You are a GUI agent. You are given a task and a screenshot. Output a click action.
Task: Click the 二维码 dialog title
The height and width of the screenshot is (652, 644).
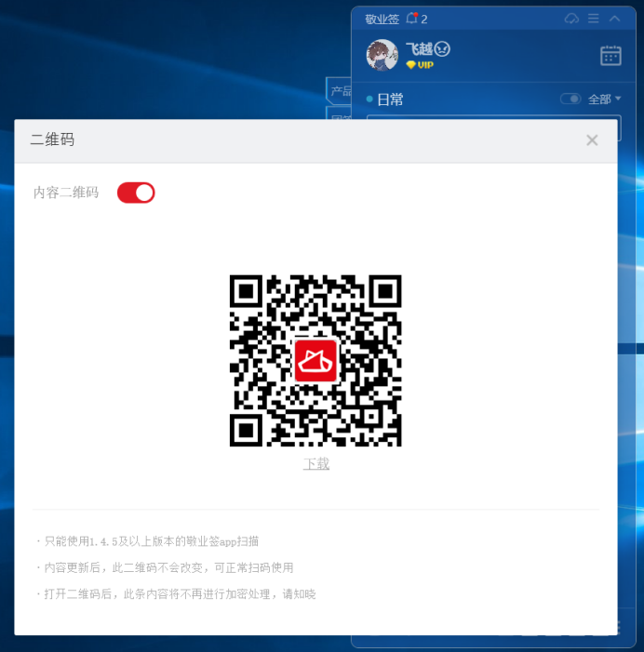(52, 140)
